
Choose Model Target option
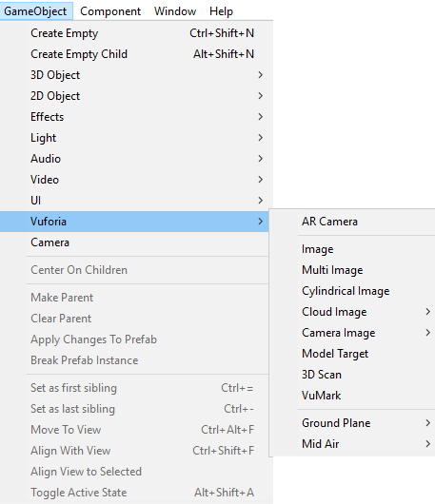pos(352,354)
